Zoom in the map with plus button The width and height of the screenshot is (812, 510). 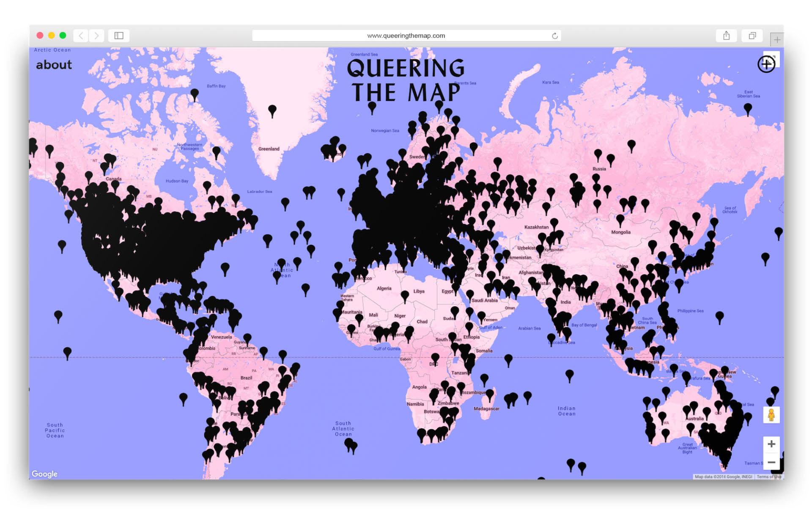pyautogui.click(x=771, y=444)
